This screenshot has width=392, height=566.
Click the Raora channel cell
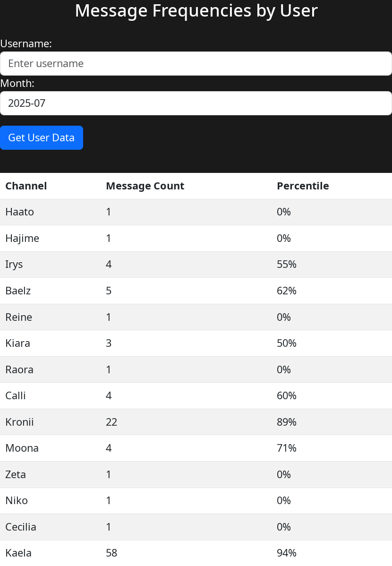coord(19,369)
